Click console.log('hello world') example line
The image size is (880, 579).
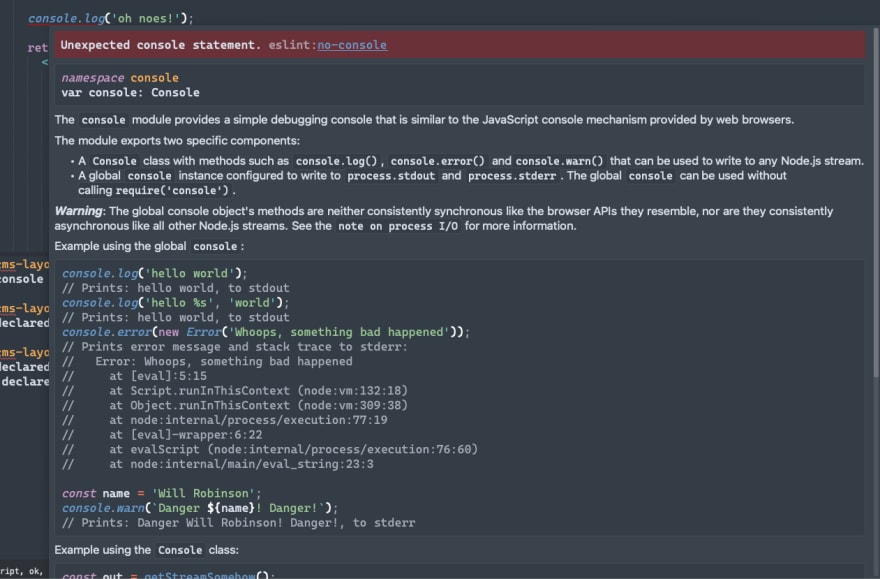(x=154, y=273)
